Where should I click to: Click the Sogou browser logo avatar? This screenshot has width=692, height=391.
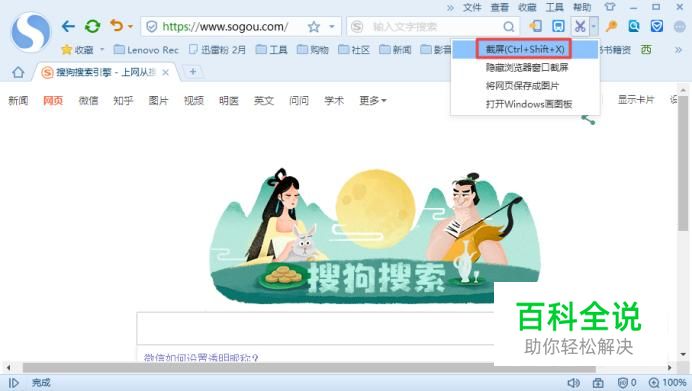click(30, 32)
